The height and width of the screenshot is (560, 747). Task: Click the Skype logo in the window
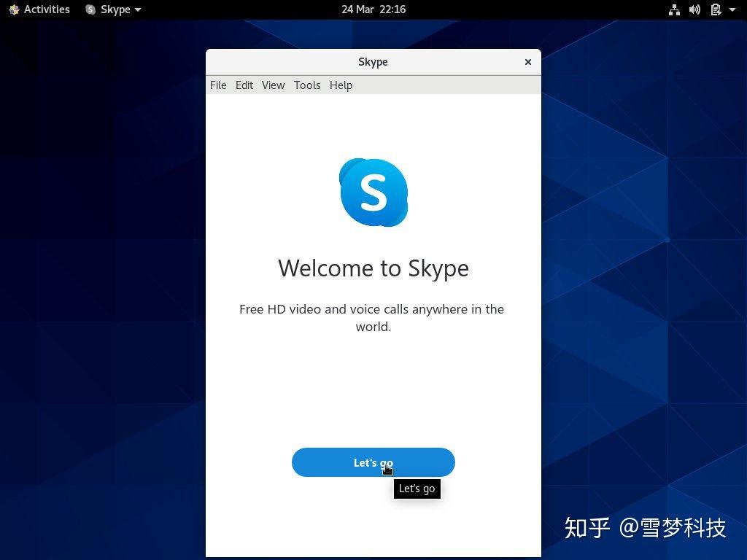[x=373, y=192]
